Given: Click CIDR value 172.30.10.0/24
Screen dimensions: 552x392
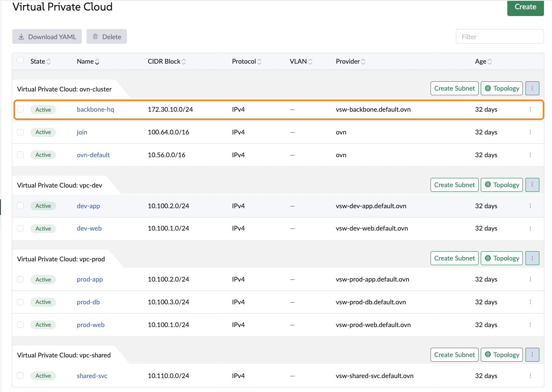Looking at the screenshot, I should pos(170,110).
